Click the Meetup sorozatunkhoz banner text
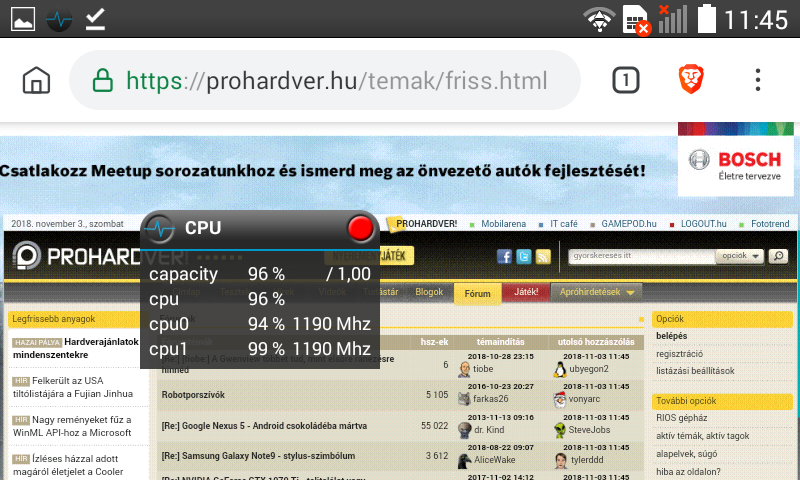Image resolution: width=800 pixels, height=480 pixels. 323,170
